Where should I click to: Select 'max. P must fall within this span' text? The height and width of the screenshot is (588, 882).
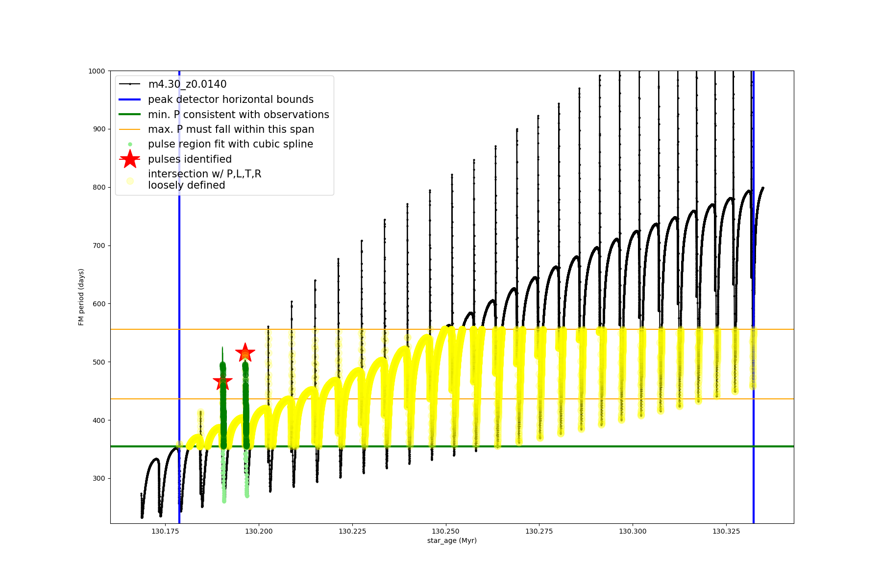point(231,129)
